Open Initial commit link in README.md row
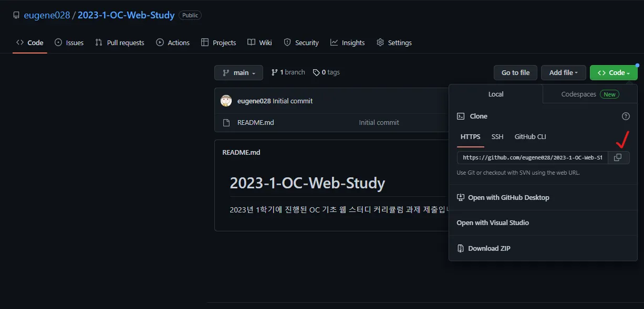 379,122
